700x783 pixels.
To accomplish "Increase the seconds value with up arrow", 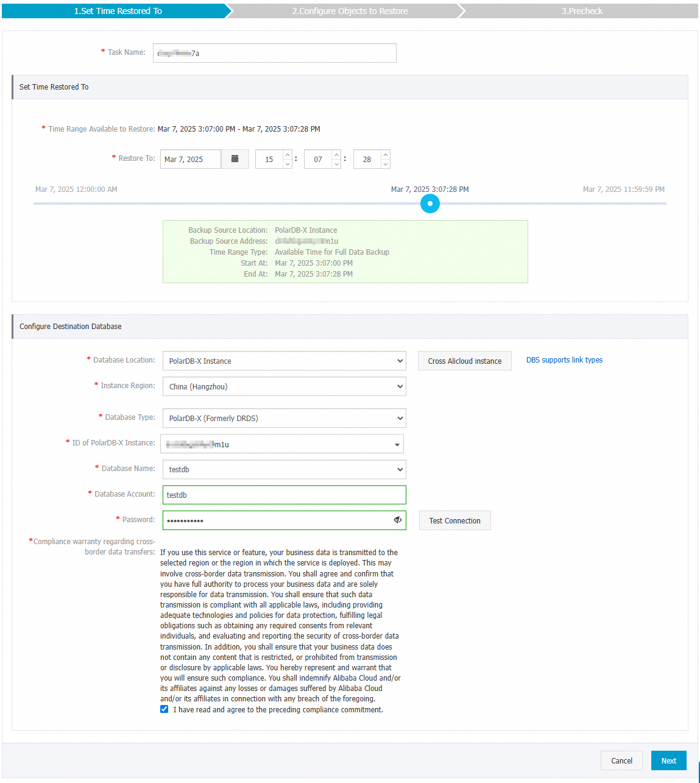I will point(386,155).
